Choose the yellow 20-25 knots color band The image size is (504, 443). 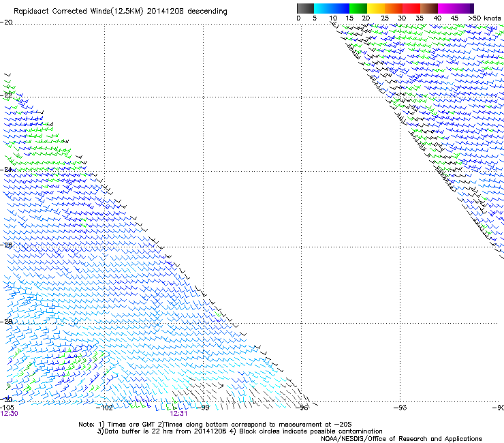[376, 8]
